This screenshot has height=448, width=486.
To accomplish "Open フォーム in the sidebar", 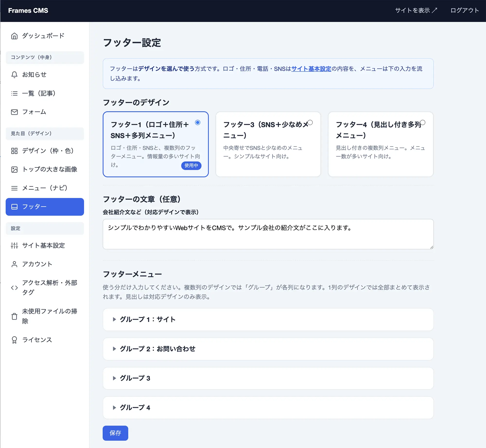I will point(45,112).
